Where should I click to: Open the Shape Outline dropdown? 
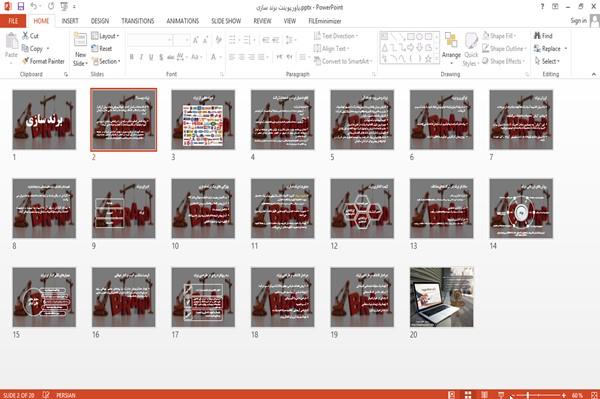tap(504, 49)
